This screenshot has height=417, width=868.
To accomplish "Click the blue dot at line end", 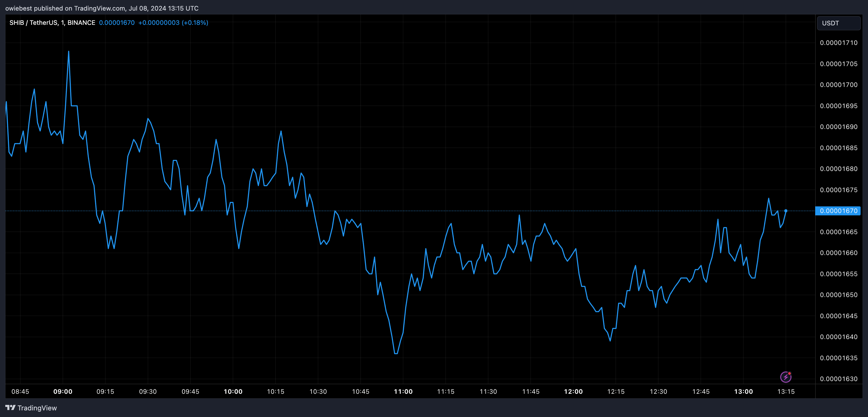I will pyautogui.click(x=785, y=211).
